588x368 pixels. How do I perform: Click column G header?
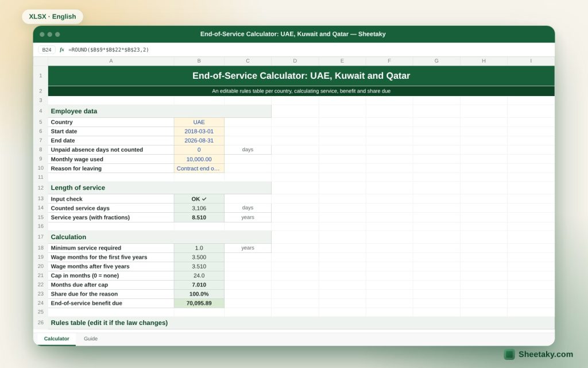(436, 61)
